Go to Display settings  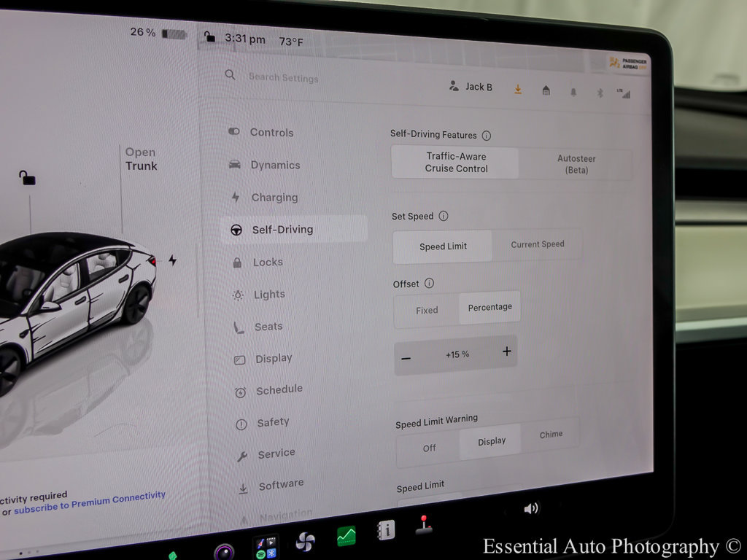click(x=274, y=358)
